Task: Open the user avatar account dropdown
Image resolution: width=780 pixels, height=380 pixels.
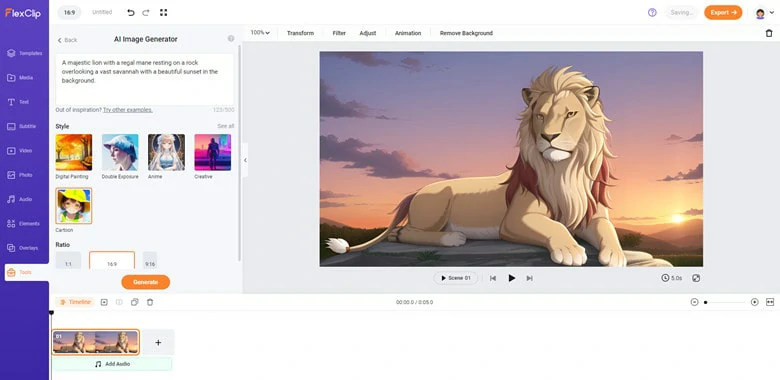Action: (764, 13)
